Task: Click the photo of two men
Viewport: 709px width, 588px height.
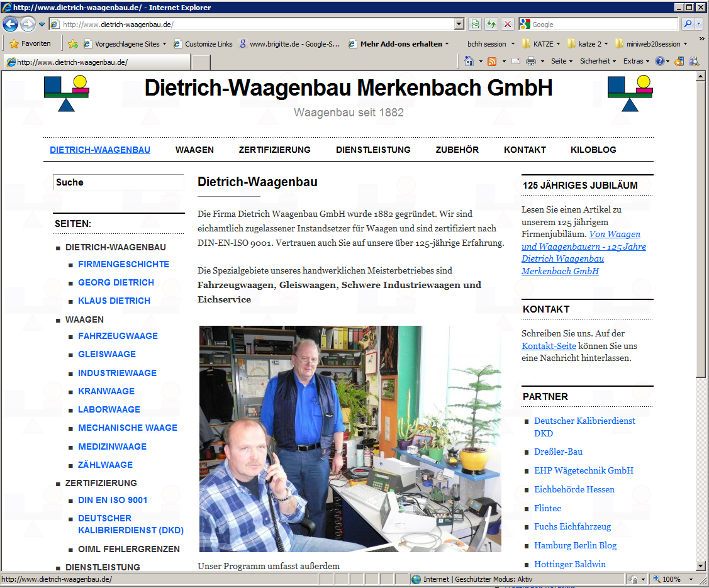Action: click(x=350, y=438)
